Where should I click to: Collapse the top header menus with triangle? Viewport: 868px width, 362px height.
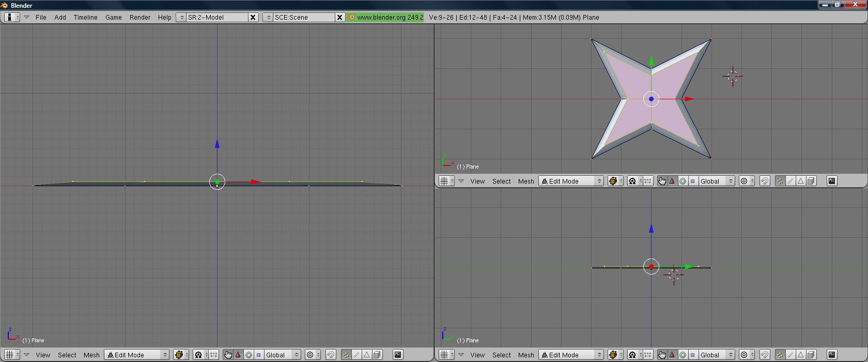pos(26,17)
